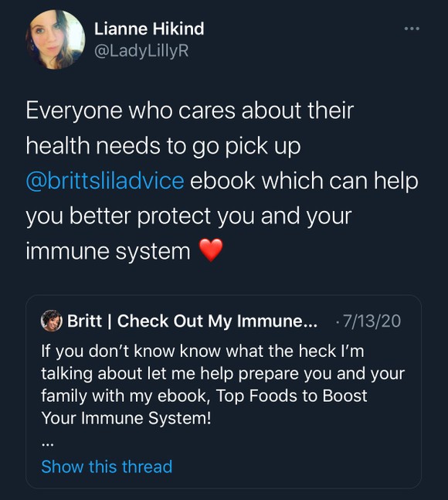Tap the "immune system" words beside the heart

click(x=108, y=252)
